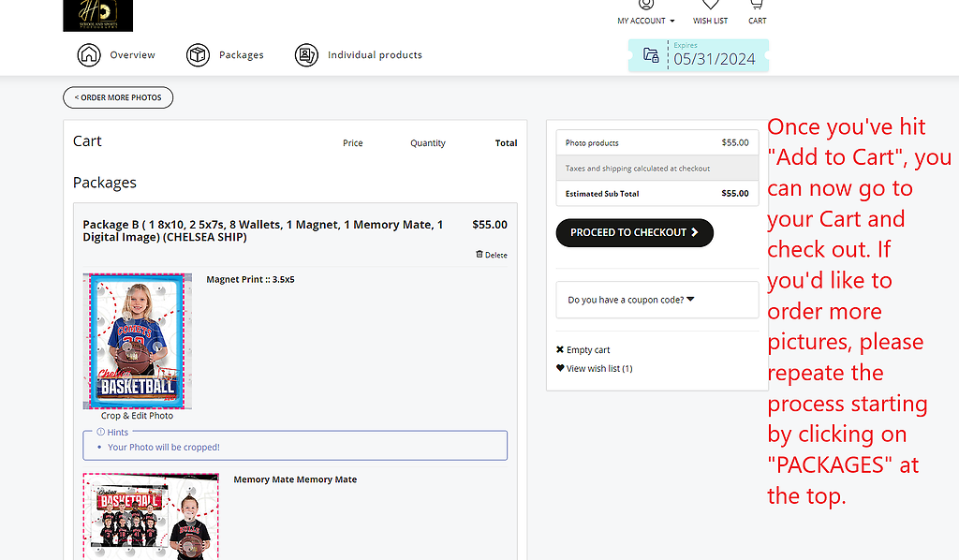
Task: Click the studio logo in top left
Action: [97, 15]
